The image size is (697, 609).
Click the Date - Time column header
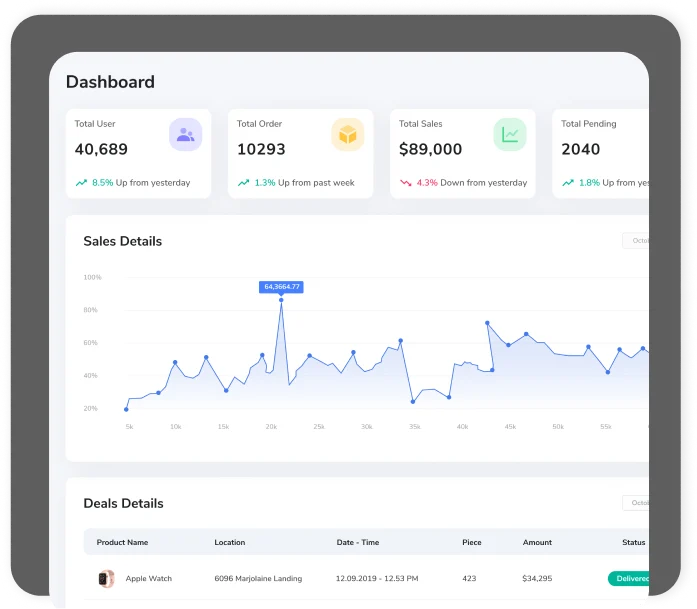pyautogui.click(x=357, y=542)
